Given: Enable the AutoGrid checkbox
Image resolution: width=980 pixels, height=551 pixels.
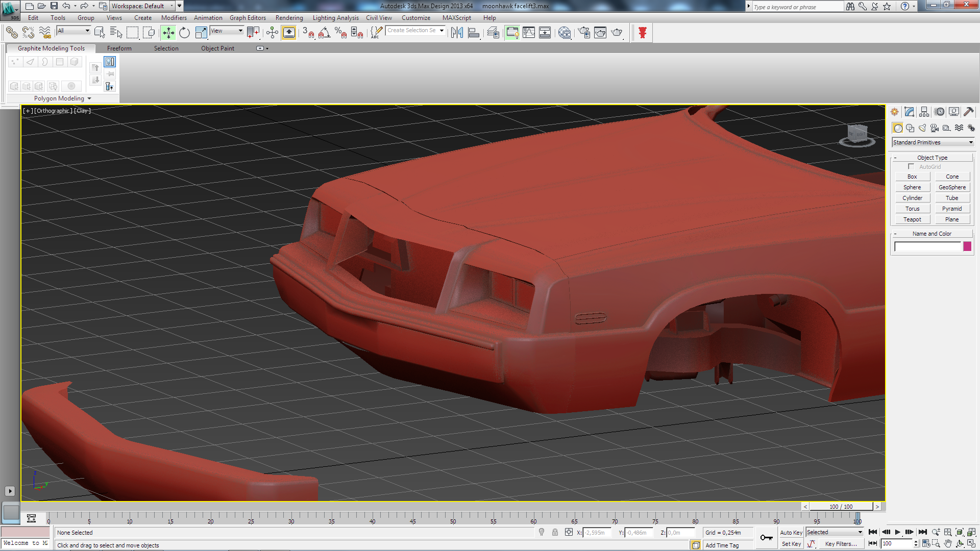Looking at the screenshot, I should [911, 166].
